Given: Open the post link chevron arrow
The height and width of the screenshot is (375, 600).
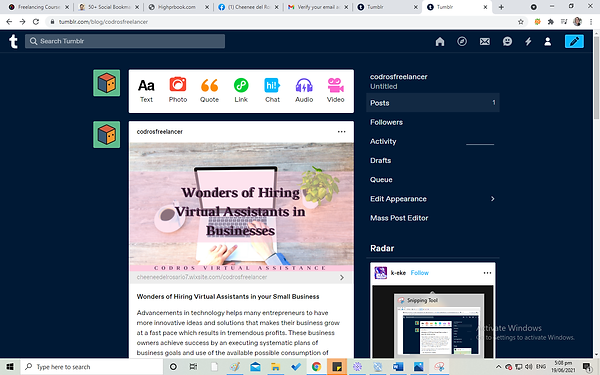Looking at the screenshot, I should (x=342, y=277).
